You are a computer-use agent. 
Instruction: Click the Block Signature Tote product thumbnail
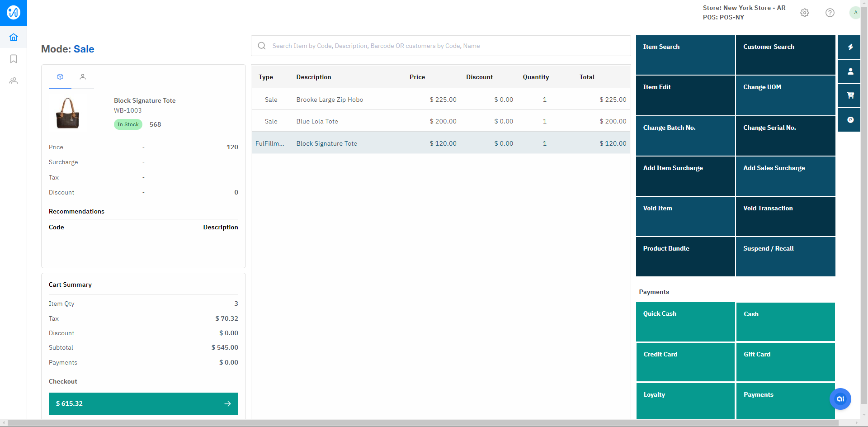[68, 113]
